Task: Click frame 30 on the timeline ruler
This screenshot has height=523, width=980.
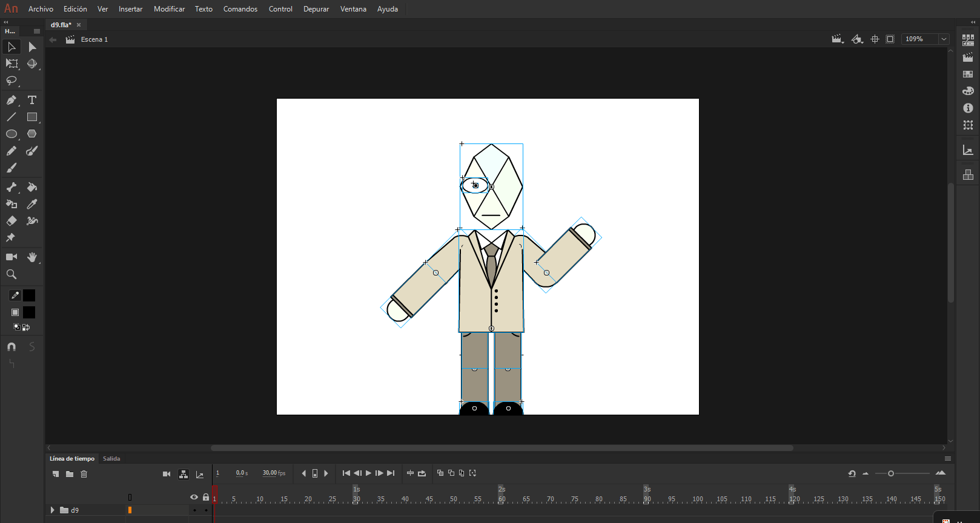Action: [356, 499]
